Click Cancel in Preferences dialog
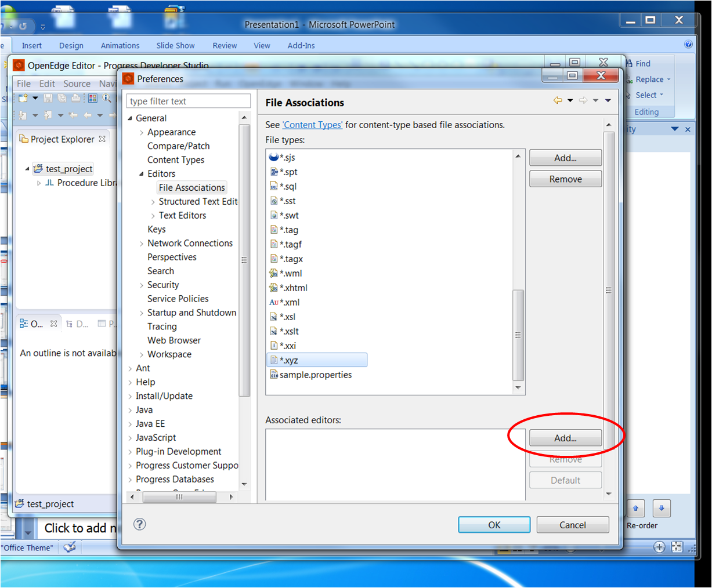 click(x=573, y=525)
